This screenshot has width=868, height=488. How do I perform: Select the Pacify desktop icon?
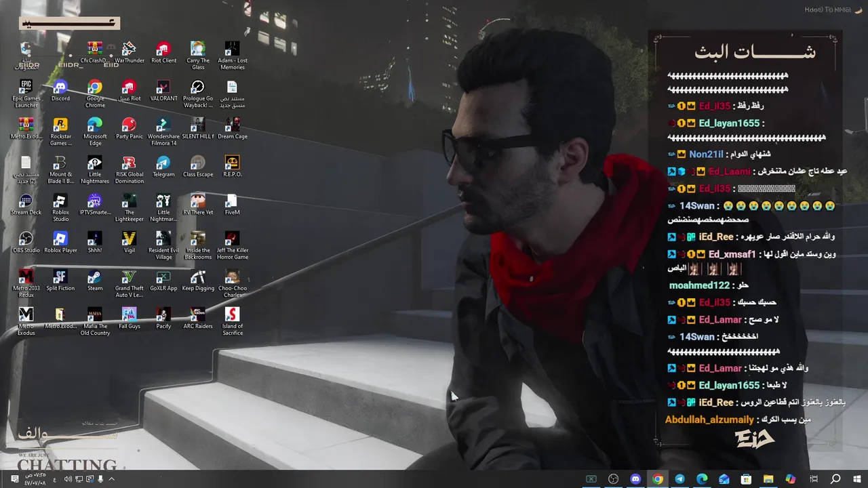coord(163,319)
